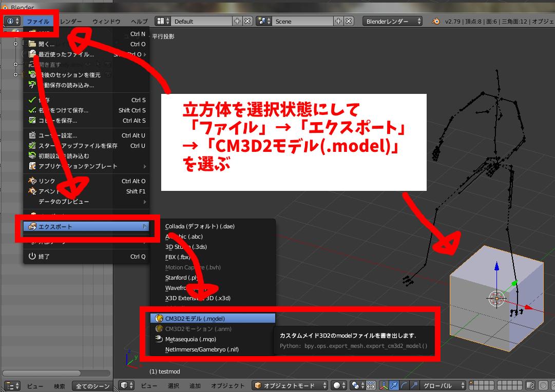Open the outliner 検索 menu
The width and height of the screenshot is (555, 392).
tap(59, 386)
